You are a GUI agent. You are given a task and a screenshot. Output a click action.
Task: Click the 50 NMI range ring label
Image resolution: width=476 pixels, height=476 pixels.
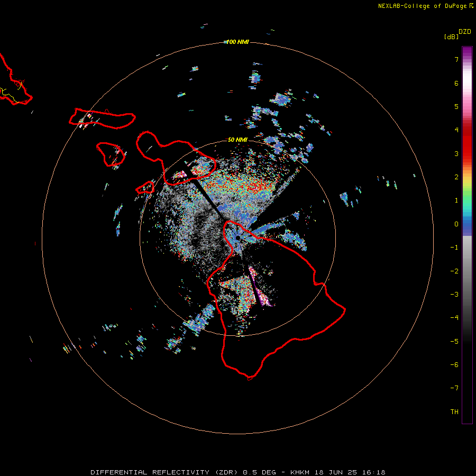pos(237,140)
